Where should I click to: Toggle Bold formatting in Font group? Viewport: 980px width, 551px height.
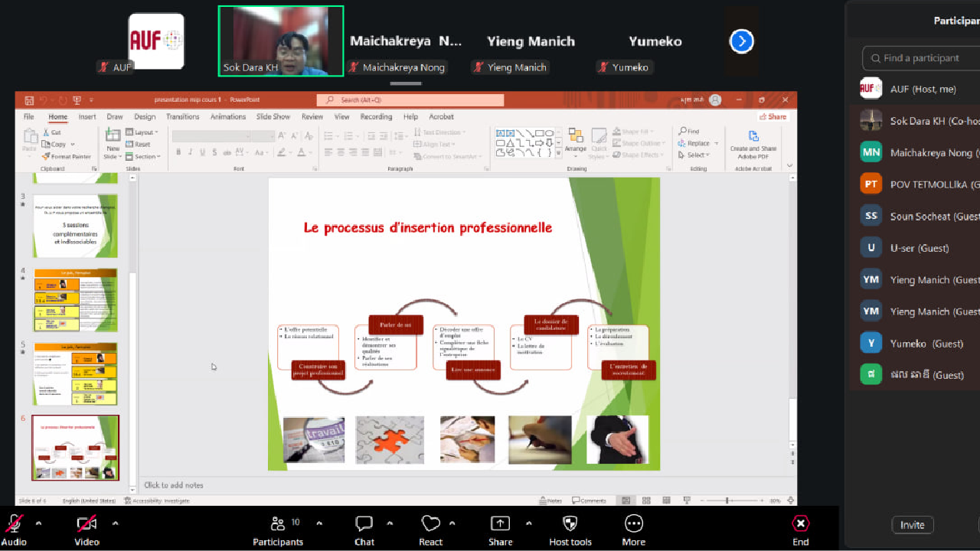click(178, 152)
